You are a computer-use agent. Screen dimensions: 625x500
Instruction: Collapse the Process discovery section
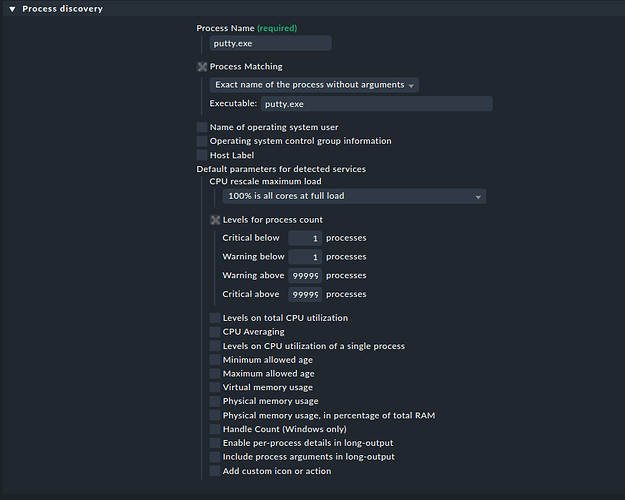13,9
